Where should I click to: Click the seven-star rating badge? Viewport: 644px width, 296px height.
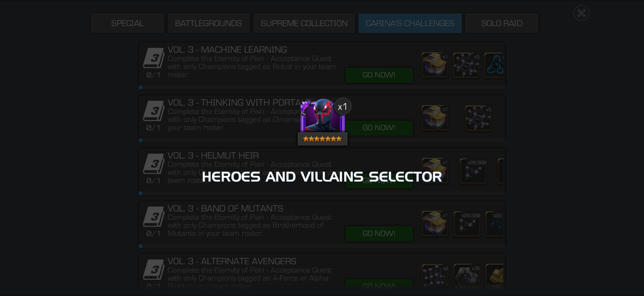[x=322, y=139]
